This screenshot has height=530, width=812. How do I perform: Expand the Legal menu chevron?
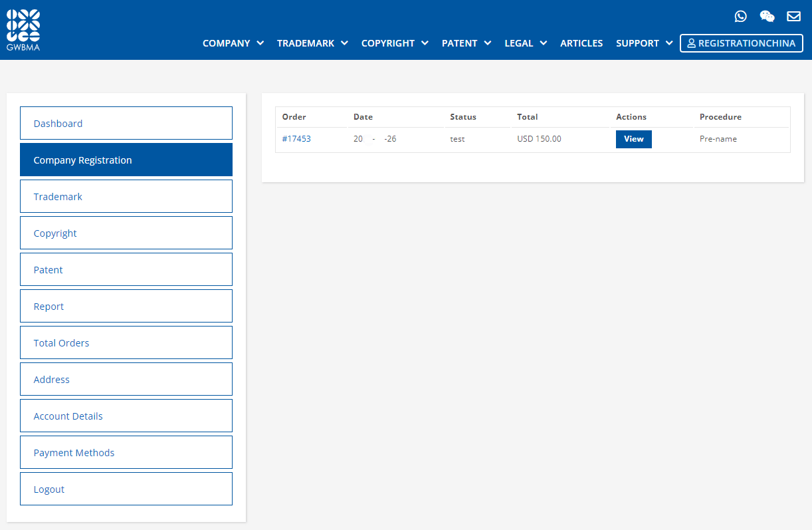point(544,43)
